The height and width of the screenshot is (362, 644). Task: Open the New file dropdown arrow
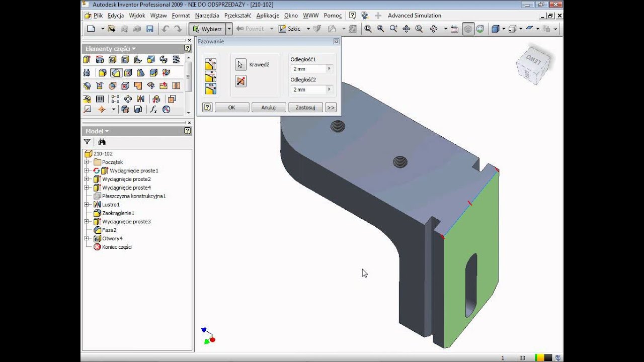(102, 29)
